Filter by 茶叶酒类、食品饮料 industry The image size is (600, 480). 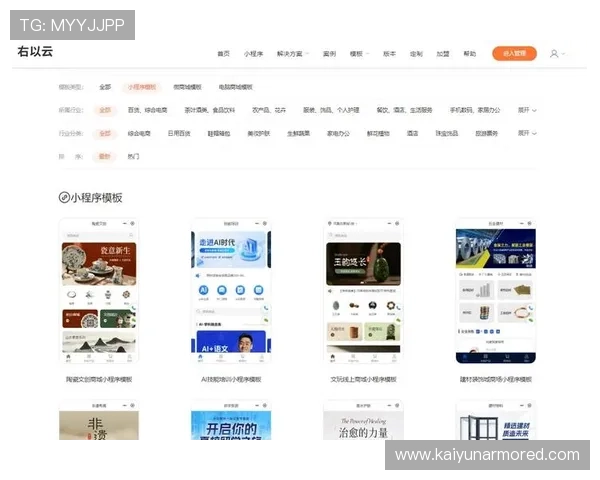coord(210,110)
